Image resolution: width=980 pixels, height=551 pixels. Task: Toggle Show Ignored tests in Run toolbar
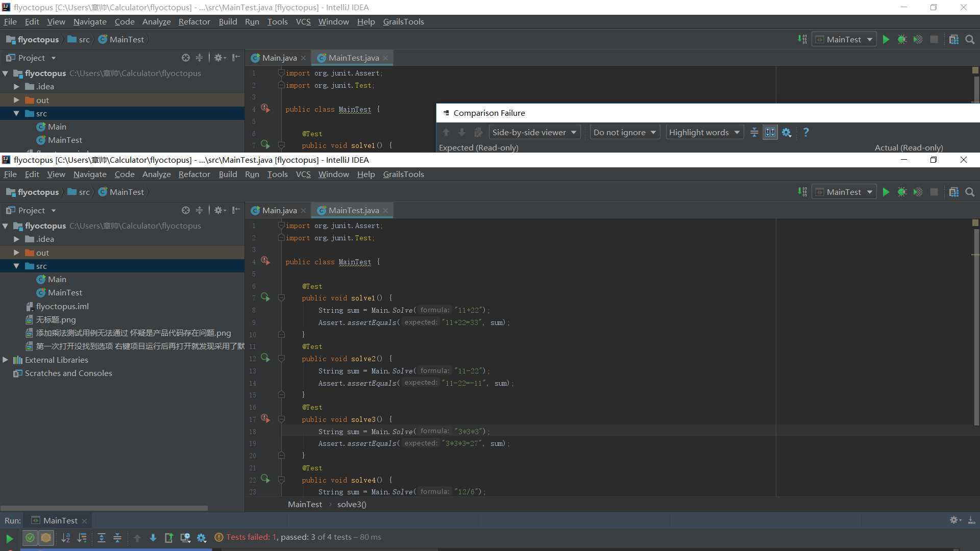pyautogui.click(x=46, y=538)
